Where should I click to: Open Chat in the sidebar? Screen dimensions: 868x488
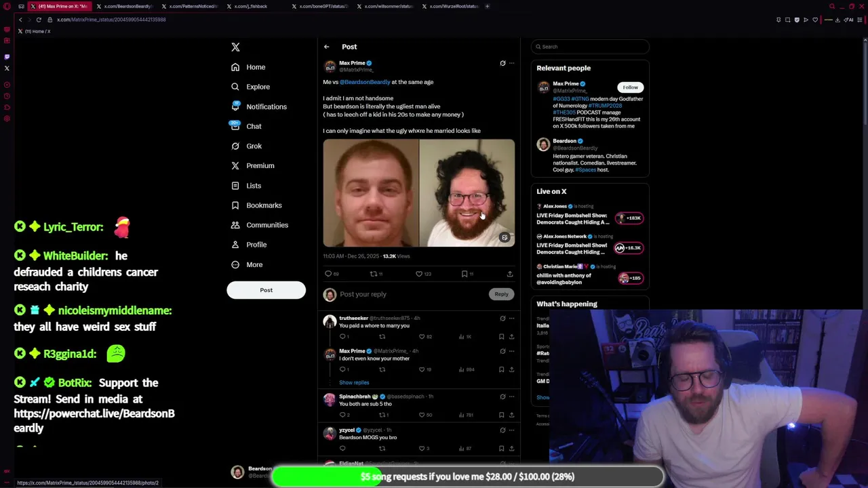coord(246,126)
